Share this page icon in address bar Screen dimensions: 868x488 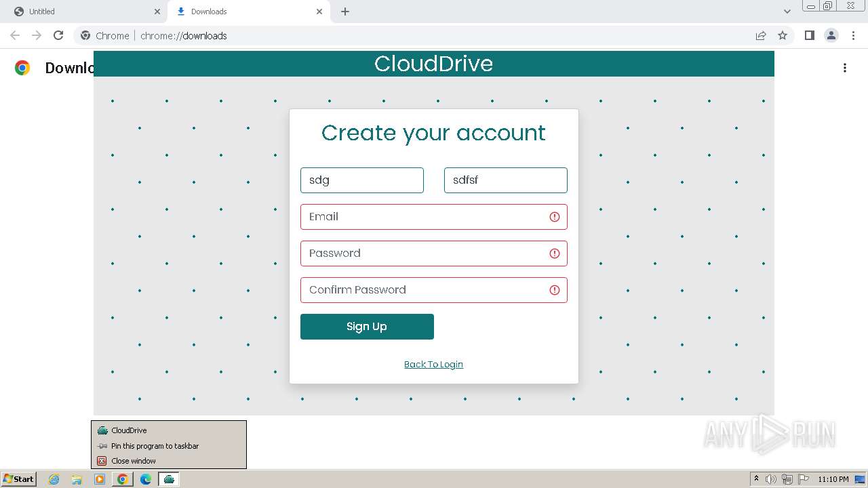tap(761, 35)
